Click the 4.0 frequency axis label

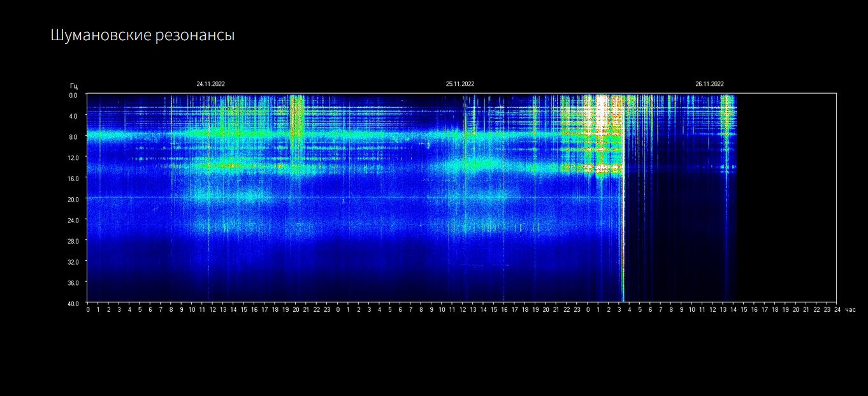tap(73, 116)
